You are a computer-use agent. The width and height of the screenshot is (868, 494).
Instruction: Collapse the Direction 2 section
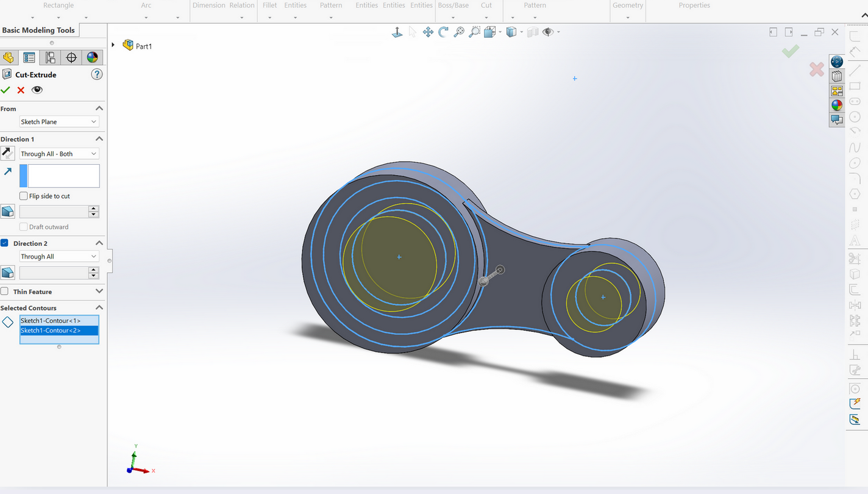point(99,243)
